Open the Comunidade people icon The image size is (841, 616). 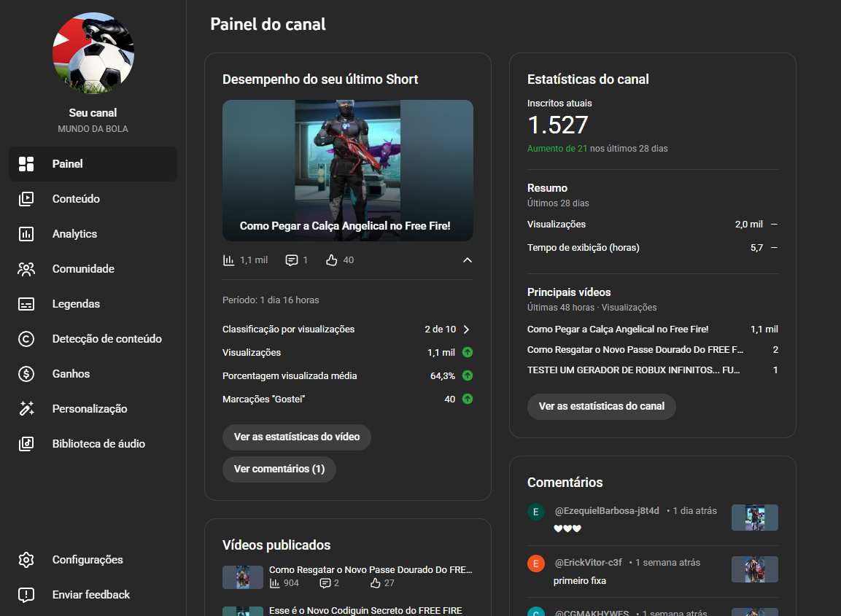(x=26, y=269)
